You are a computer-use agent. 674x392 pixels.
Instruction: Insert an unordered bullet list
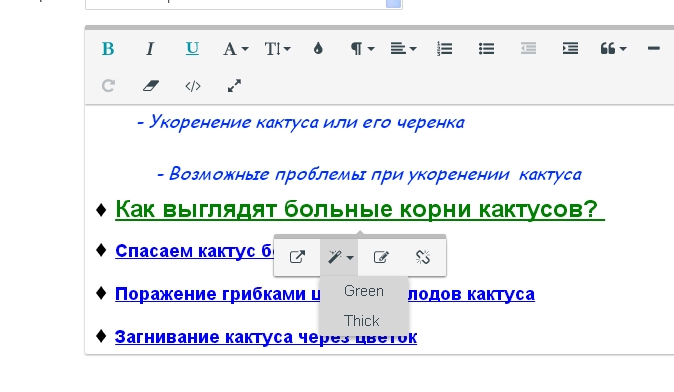[486, 49]
